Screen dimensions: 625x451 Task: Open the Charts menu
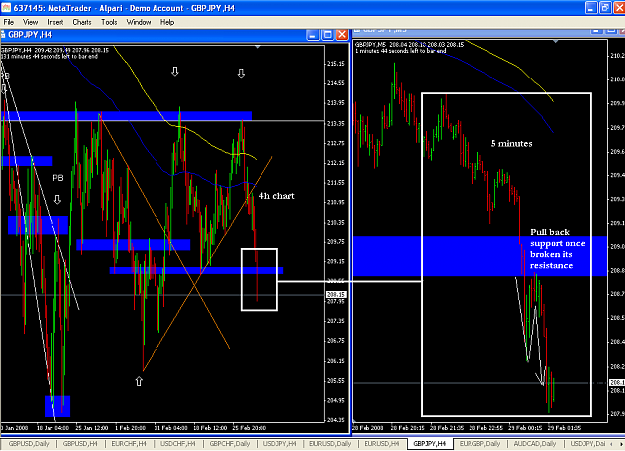point(82,22)
